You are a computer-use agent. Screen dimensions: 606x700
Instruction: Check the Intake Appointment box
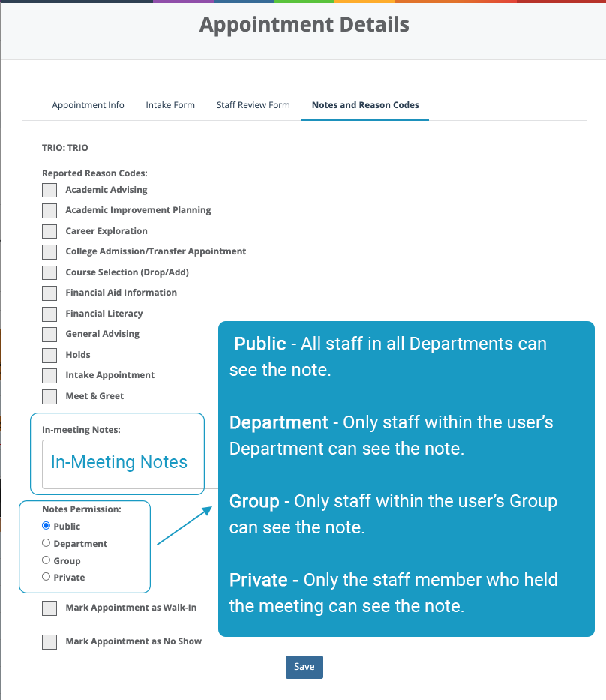point(49,375)
